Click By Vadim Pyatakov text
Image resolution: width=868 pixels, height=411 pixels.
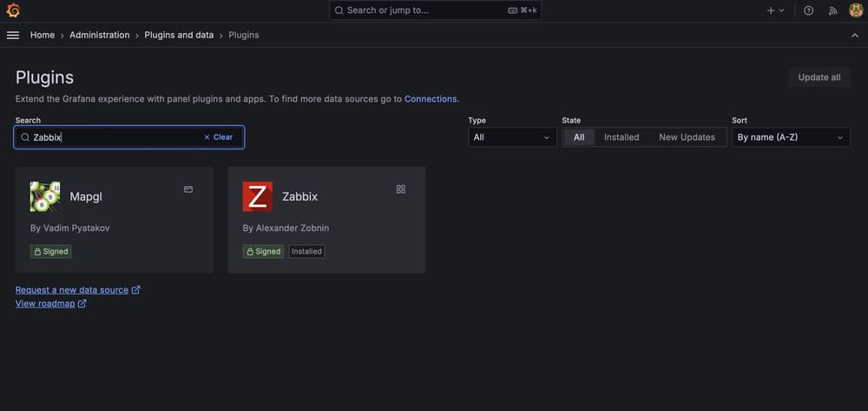coord(69,229)
